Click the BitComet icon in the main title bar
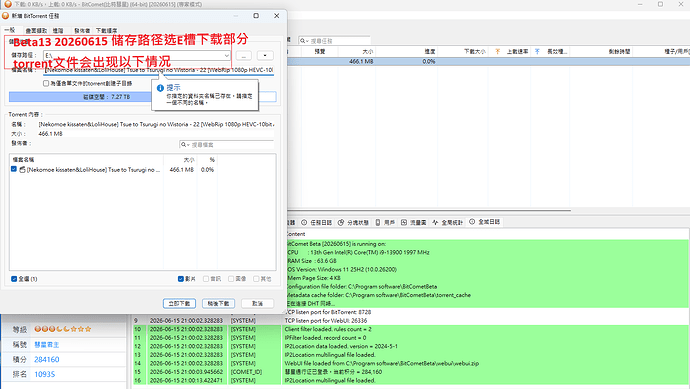This screenshot has width=690, height=389. point(7,4)
